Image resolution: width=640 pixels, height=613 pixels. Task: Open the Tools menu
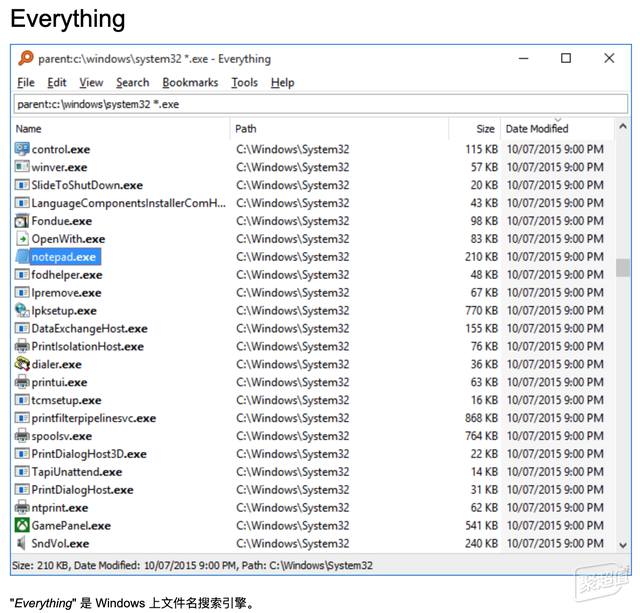(244, 82)
